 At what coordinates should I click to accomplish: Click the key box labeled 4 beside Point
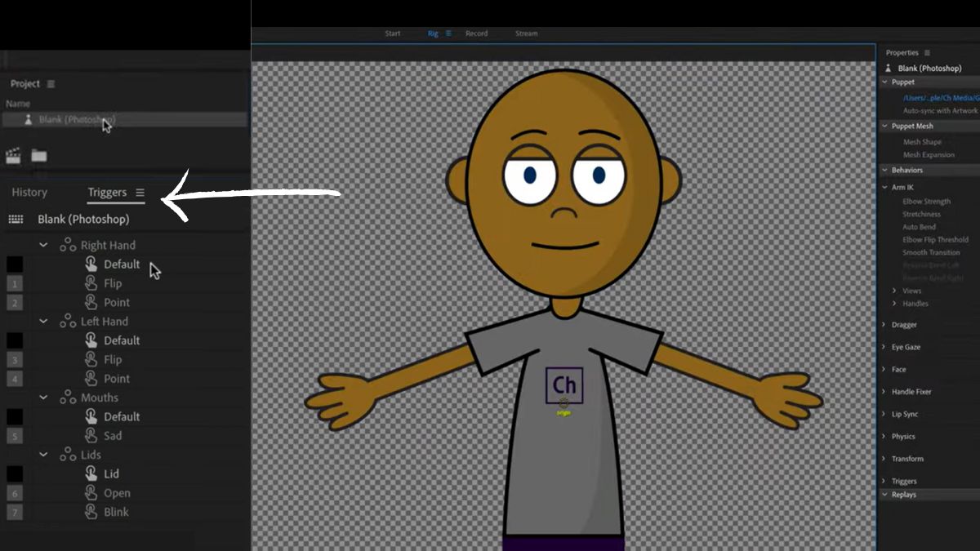tap(15, 379)
